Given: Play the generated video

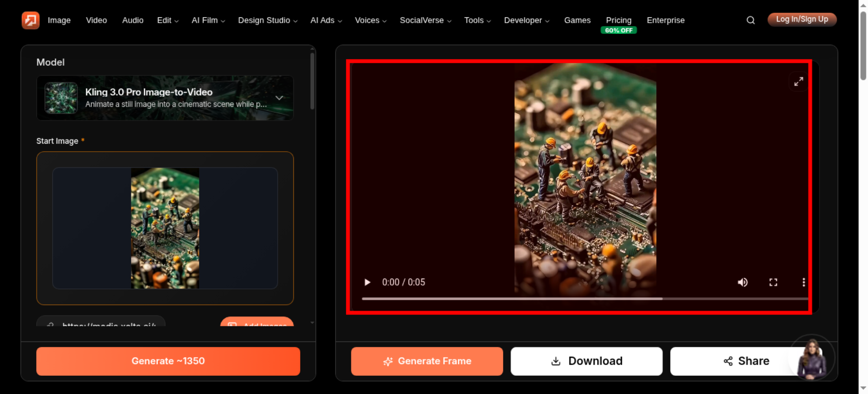Looking at the screenshot, I should click(x=367, y=282).
